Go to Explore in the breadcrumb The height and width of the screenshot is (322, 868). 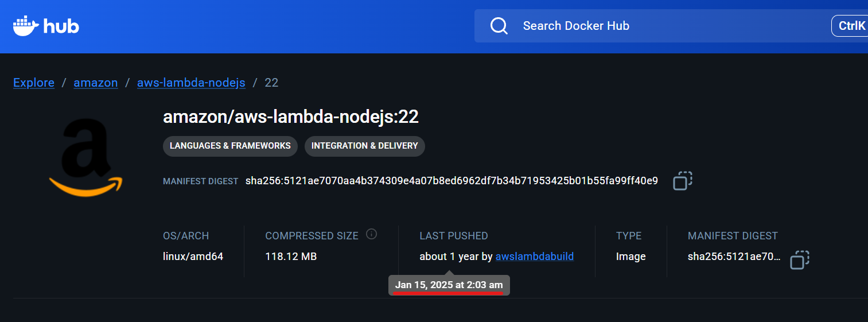(34, 83)
